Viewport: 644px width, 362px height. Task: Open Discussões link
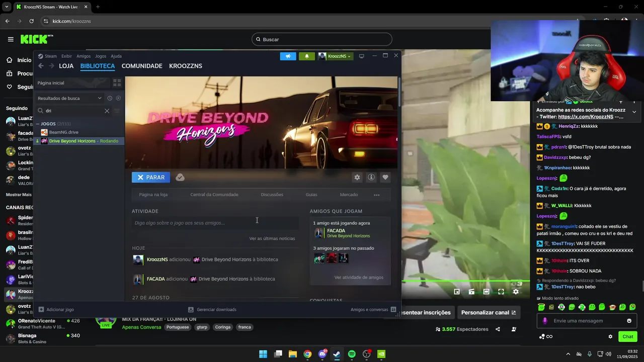pyautogui.click(x=272, y=195)
